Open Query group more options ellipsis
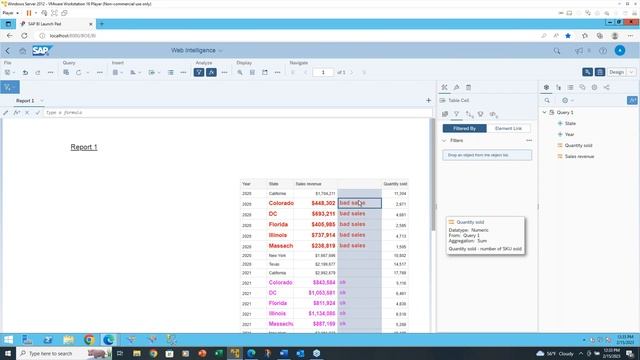The image size is (640, 360). (100, 73)
